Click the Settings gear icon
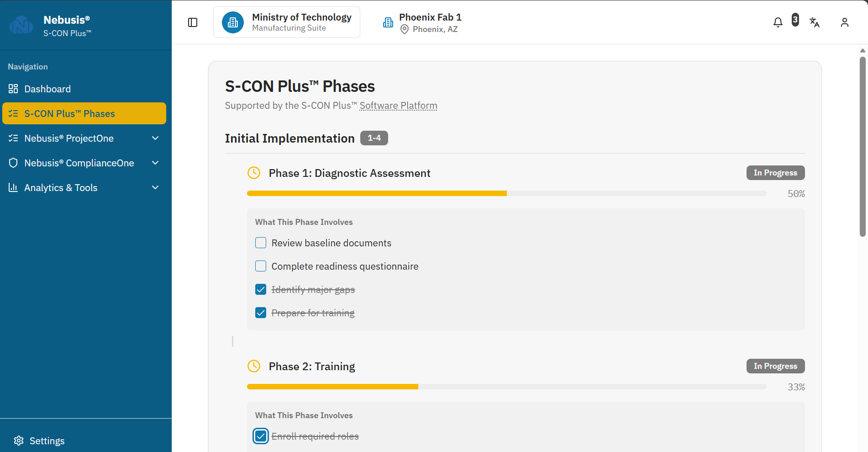This screenshot has width=868, height=452. pyautogui.click(x=19, y=441)
